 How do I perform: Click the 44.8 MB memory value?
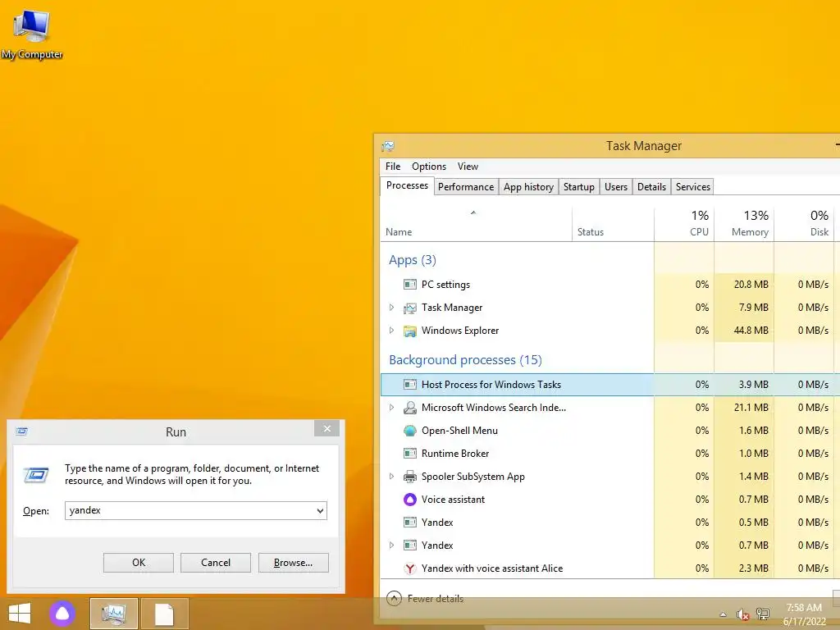point(751,331)
